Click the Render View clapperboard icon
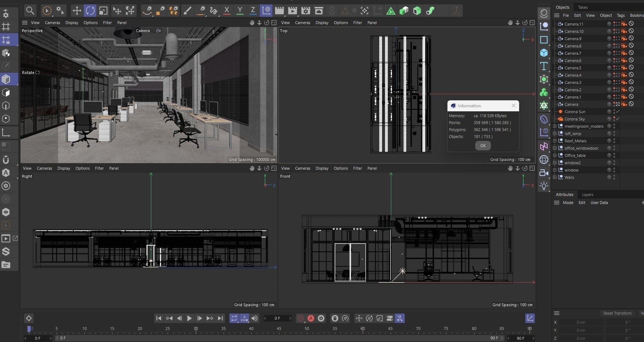The image size is (644, 342). click(279, 11)
